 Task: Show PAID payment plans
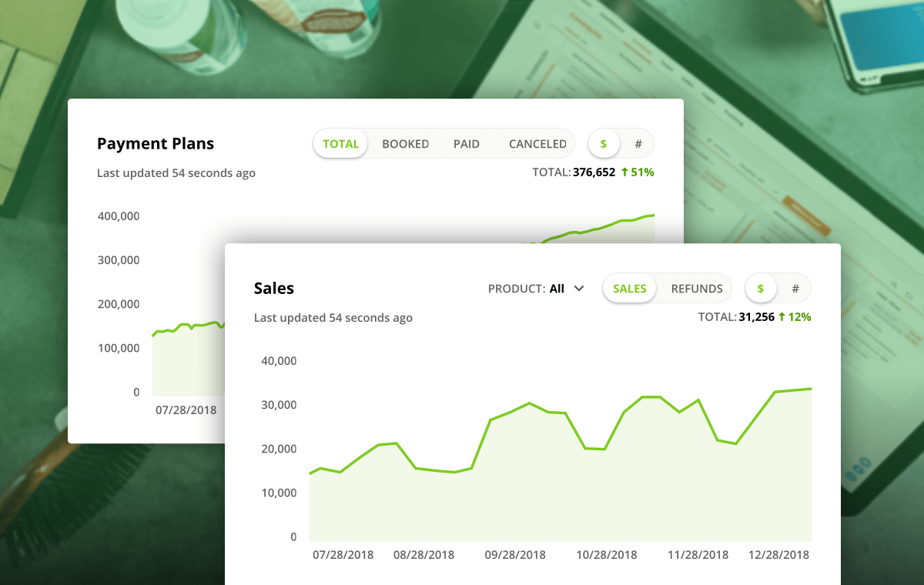[466, 144]
